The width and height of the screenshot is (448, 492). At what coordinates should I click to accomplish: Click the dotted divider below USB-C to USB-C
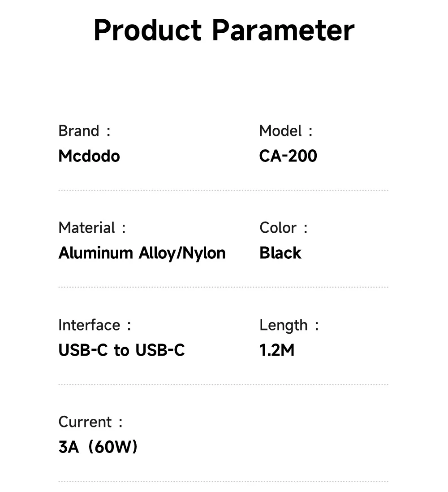(x=223, y=384)
